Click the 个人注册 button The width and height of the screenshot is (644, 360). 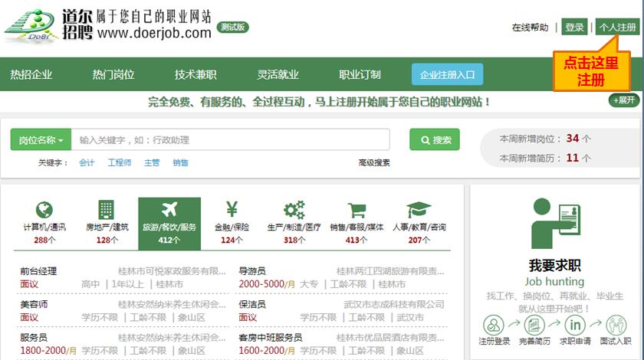617,28
